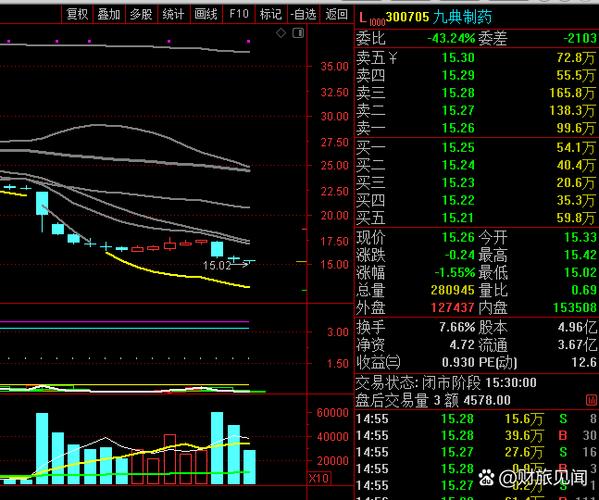
Task: Click the small 1000 badge before 300705
Action: pos(377,22)
